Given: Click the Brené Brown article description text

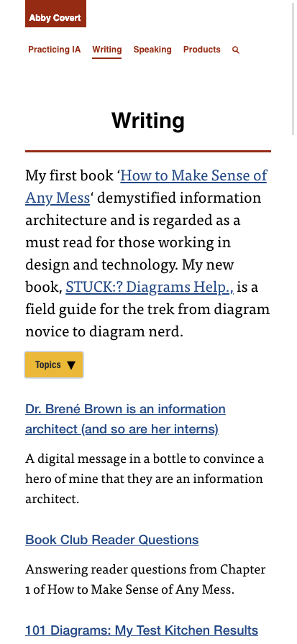Looking at the screenshot, I should pyautogui.click(x=145, y=479).
